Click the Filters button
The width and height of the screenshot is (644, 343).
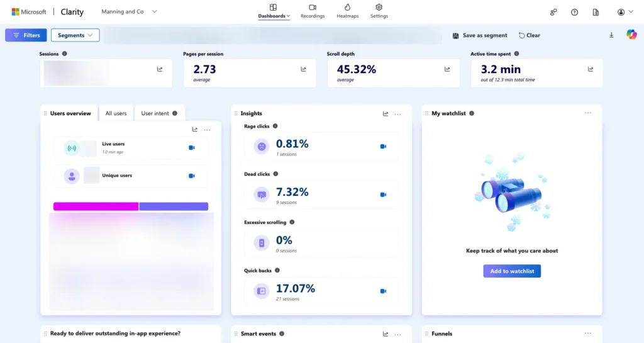26,35
